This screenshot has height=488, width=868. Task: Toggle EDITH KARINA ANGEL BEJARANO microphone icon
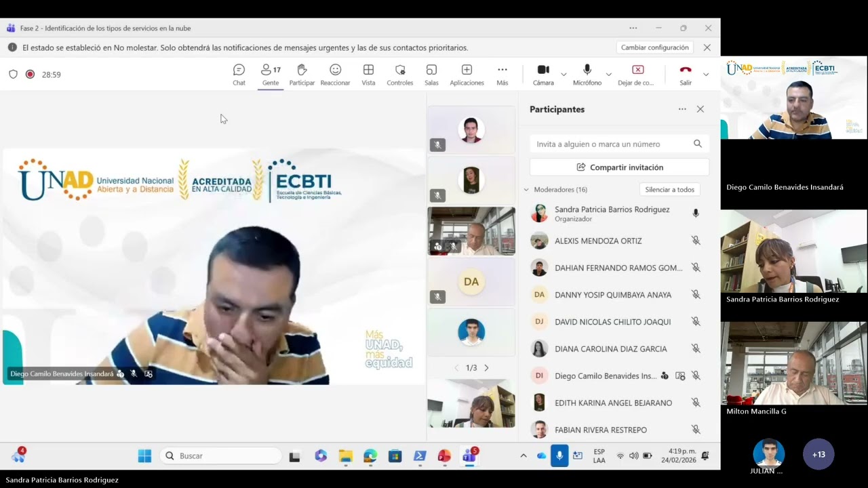point(696,403)
